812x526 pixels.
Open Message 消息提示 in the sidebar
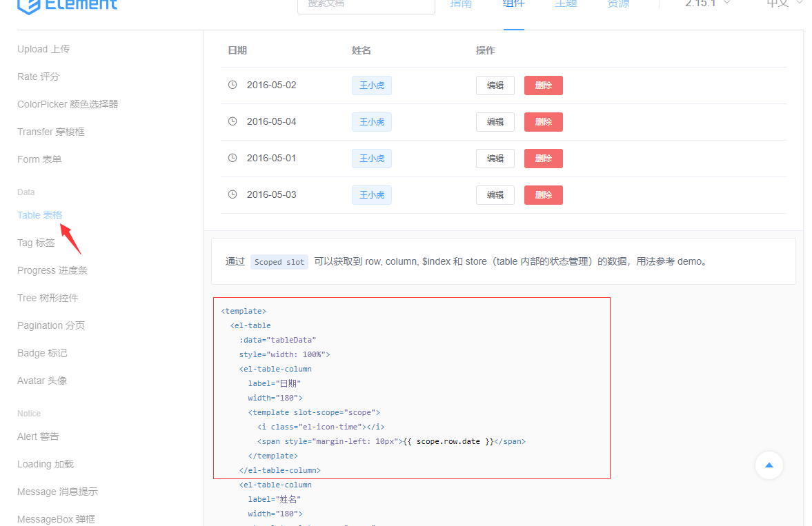(x=57, y=492)
